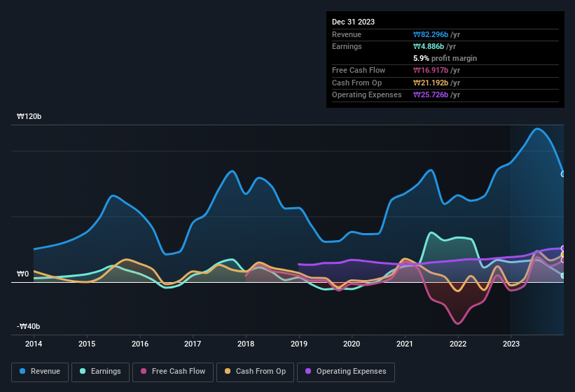
Task: Click the 2015 x-axis label
Action: (x=87, y=344)
